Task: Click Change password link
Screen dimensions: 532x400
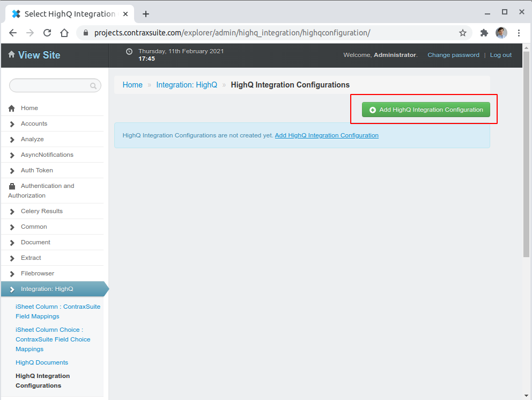Action: point(453,55)
